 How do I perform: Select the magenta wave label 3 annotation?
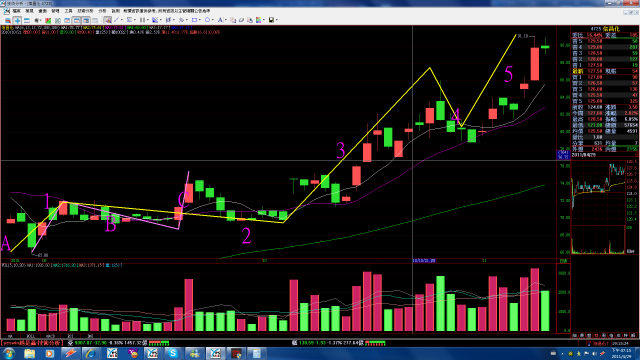pyautogui.click(x=341, y=150)
